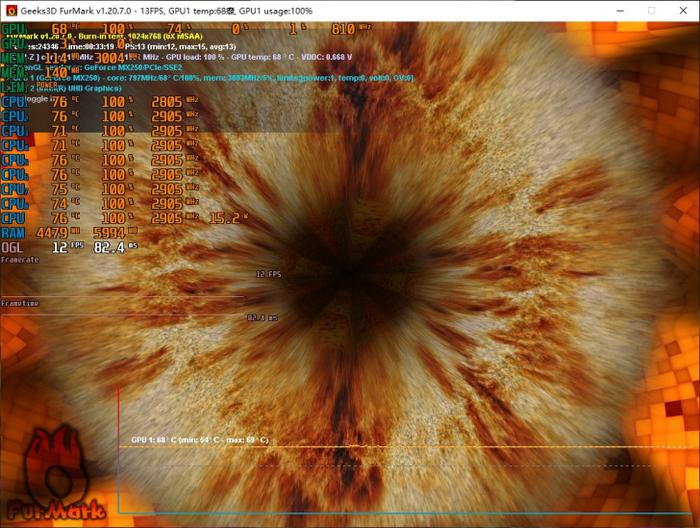Click the RAM 4479 MB value

(x=58, y=233)
